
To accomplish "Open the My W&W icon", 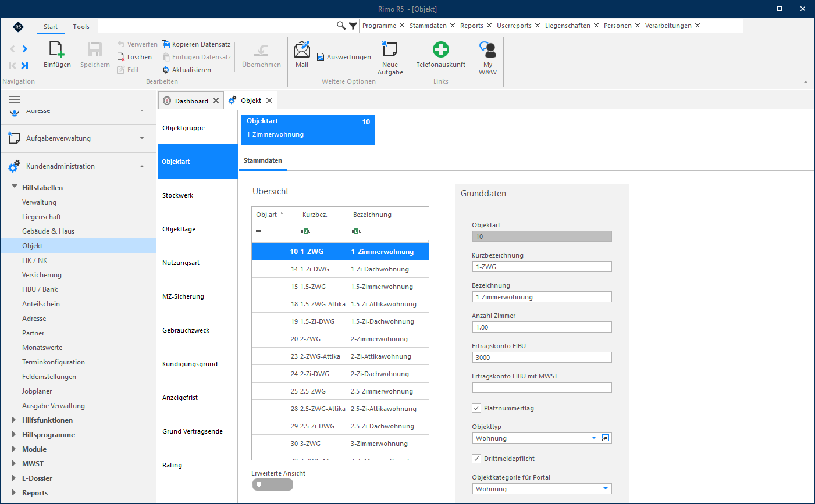I will [x=487, y=49].
